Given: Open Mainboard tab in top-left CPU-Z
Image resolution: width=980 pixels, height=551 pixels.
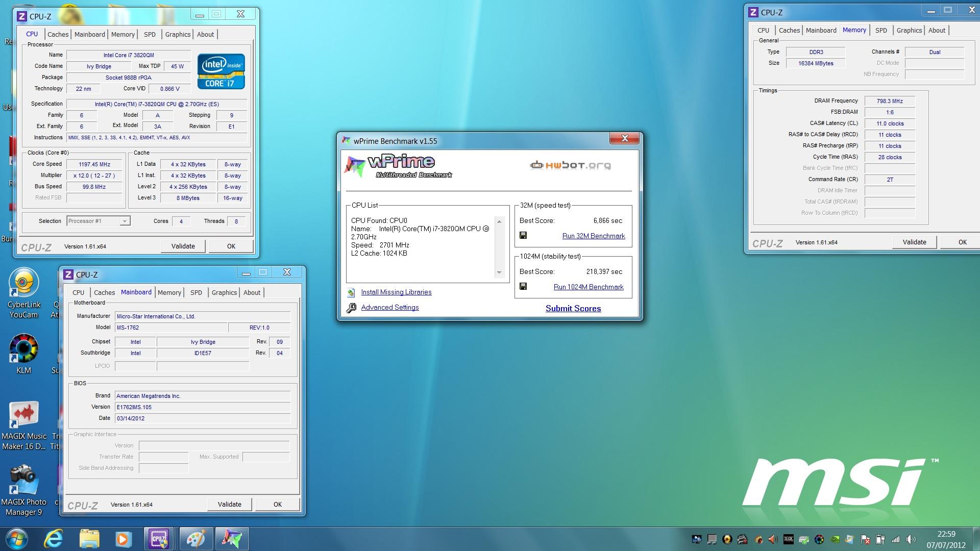Looking at the screenshot, I should click(89, 34).
